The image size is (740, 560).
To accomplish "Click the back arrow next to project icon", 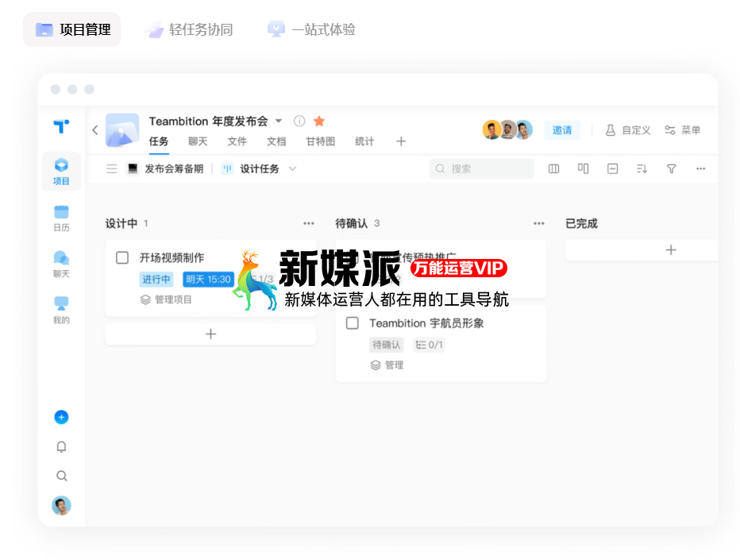I will (x=95, y=129).
